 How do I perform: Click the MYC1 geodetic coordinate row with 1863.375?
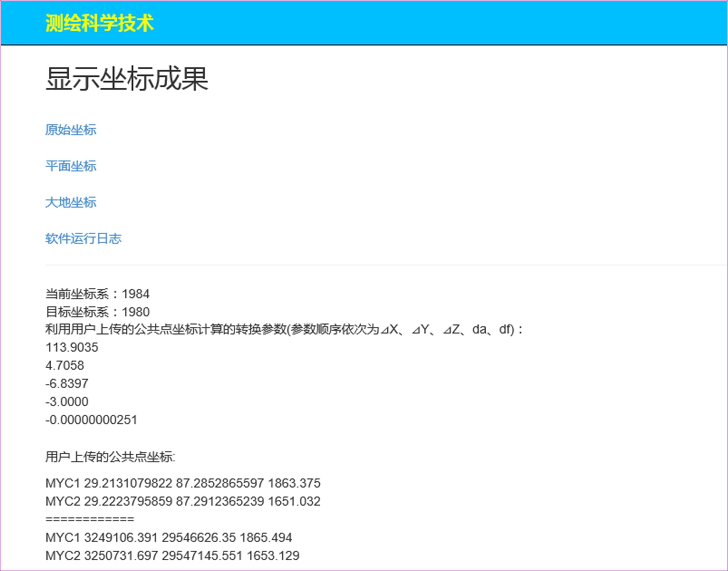183,483
